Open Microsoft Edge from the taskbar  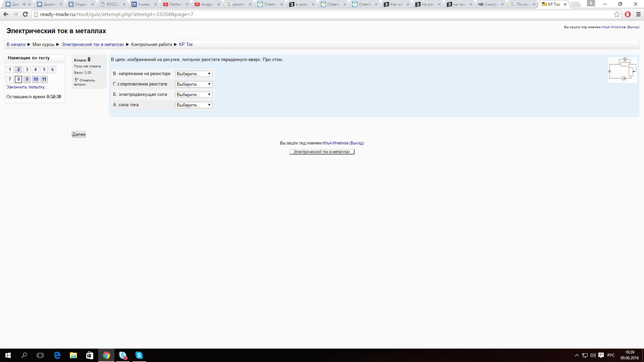point(57,355)
